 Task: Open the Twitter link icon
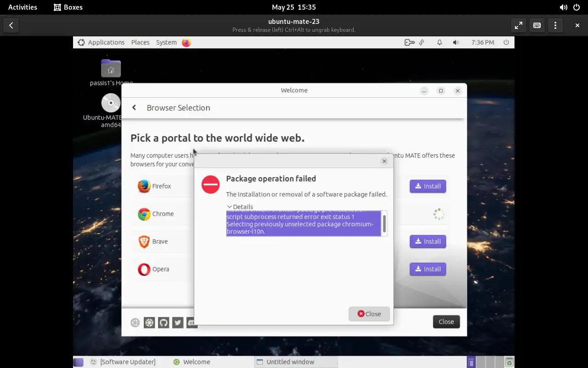tap(178, 322)
